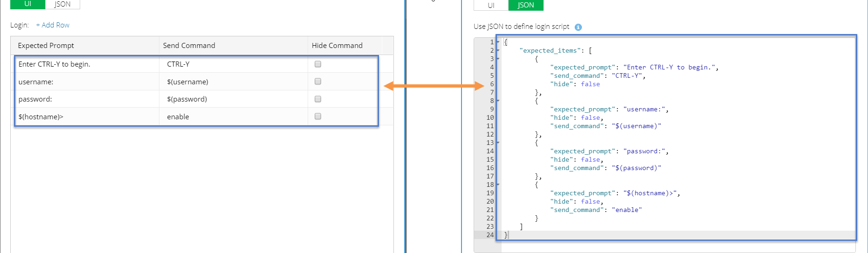
Task: Click the $(password) send command cell
Action: click(187, 99)
